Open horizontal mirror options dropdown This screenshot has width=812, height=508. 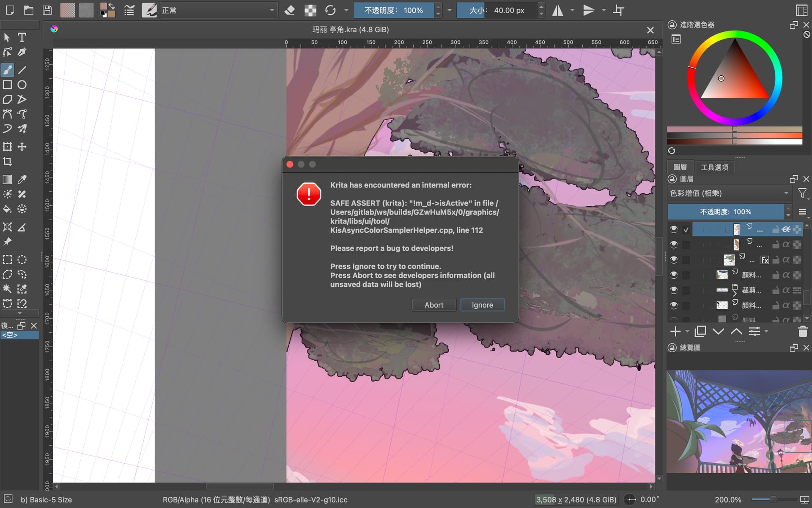coord(572,10)
